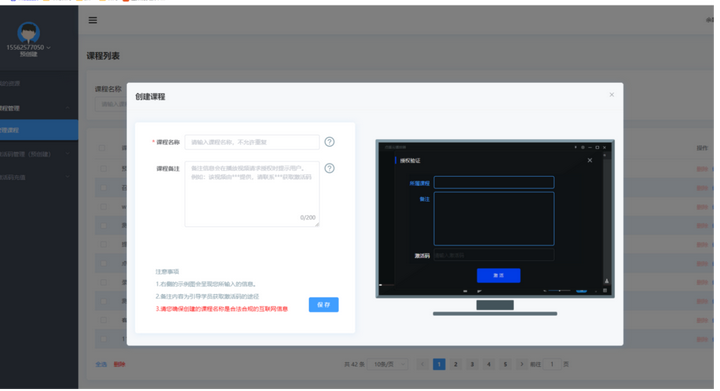Go to previous page arrow in pagination

(x=422, y=364)
